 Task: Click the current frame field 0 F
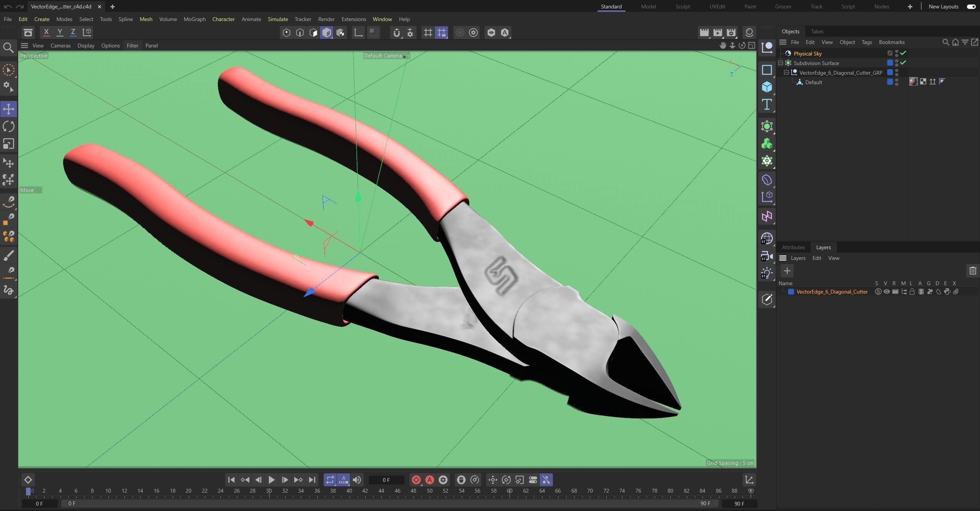pos(386,480)
